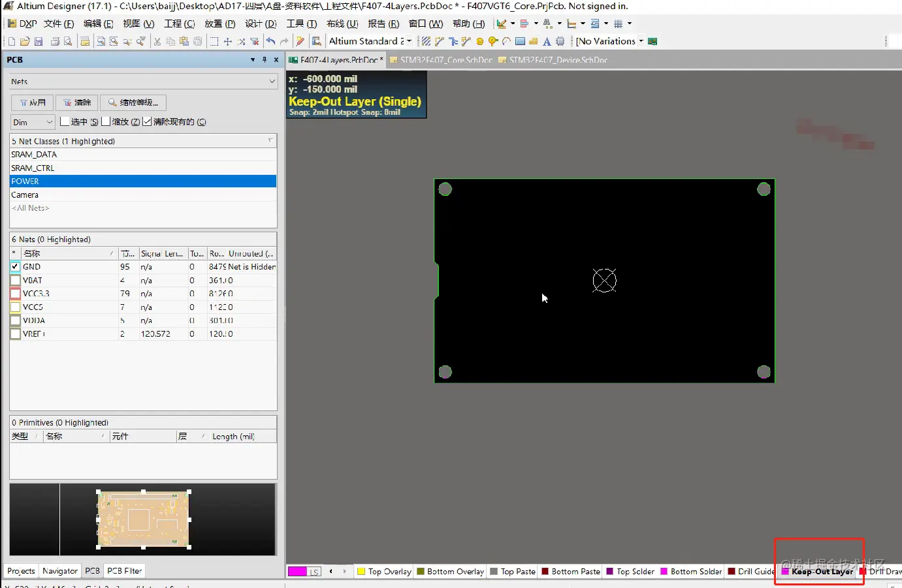
Task: Click the undo arrow icon
Action: pos(270,41)
